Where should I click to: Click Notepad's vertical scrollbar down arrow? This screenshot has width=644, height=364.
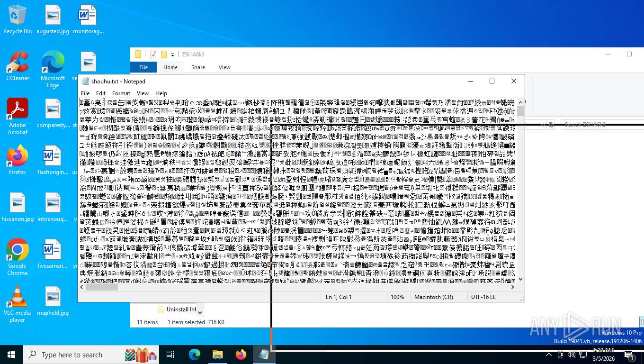tap(520, 279)
